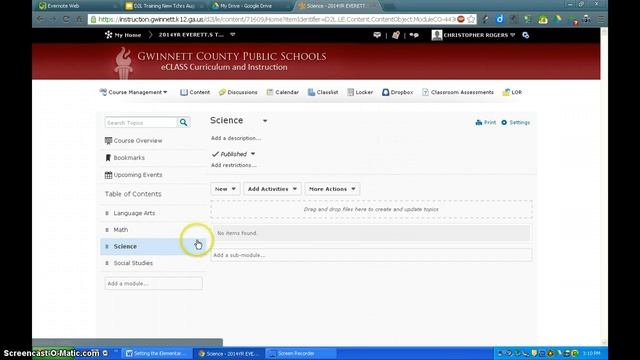Screen dimensions: 640x360
Task: Click the LOR navbar icon
Action: tap(506, 92)
